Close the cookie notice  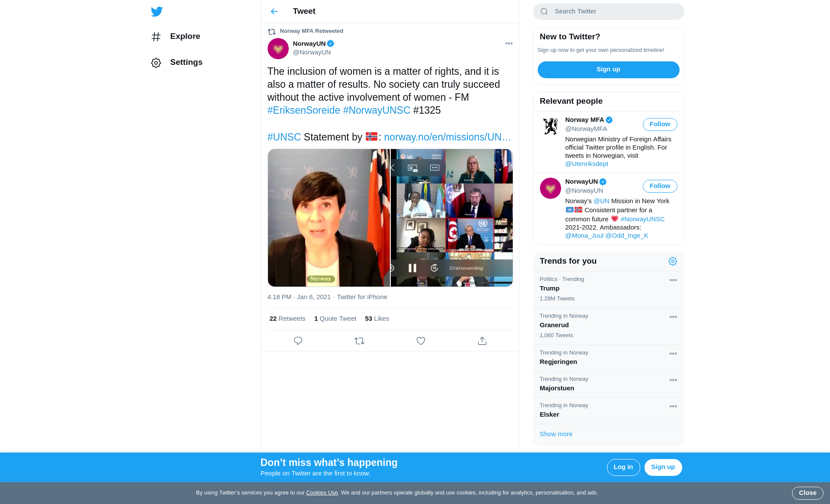coord(807,493)
